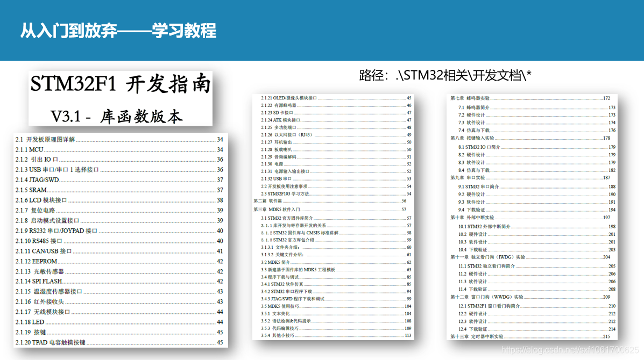Image resolution: width=644 pixels, height=360 pixels.
Task: Select the row '2.1.27 耳机输出'
Action: click(336, 142)
